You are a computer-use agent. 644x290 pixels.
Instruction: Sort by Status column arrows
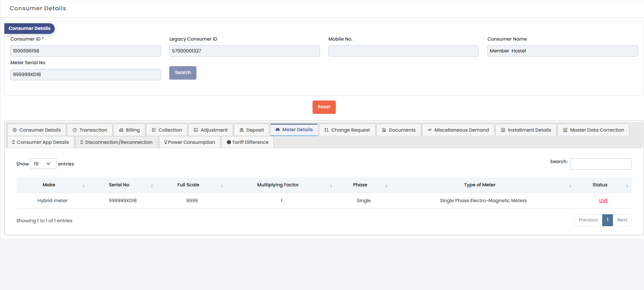627,186
